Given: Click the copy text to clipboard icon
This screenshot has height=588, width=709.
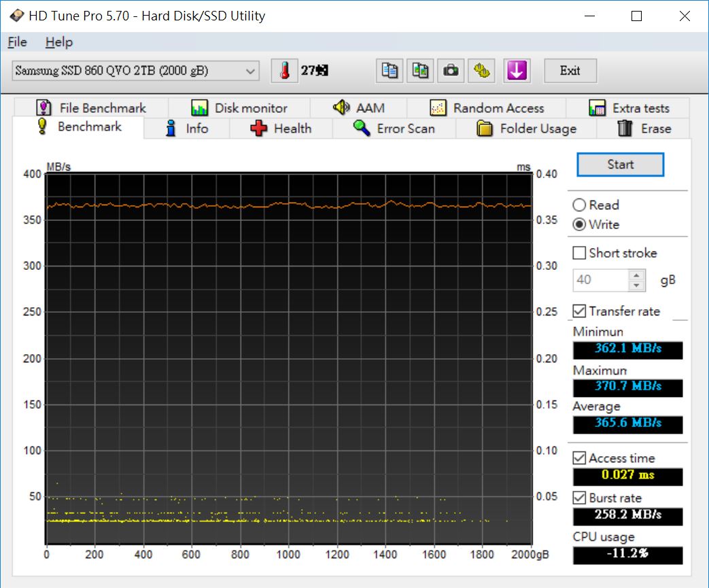Looking at the screenshot, I should pyautogui.click(x=390, y=71).
